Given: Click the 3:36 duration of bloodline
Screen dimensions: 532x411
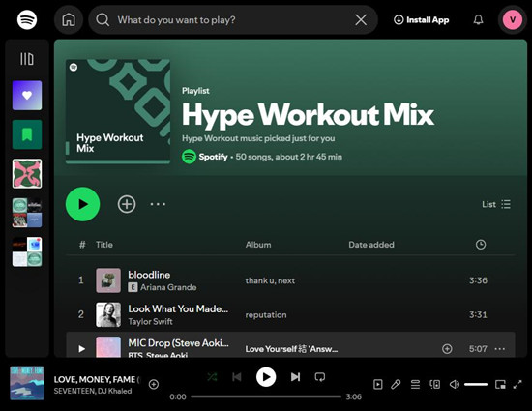Looking at the screenshot, I should [478, 280].
